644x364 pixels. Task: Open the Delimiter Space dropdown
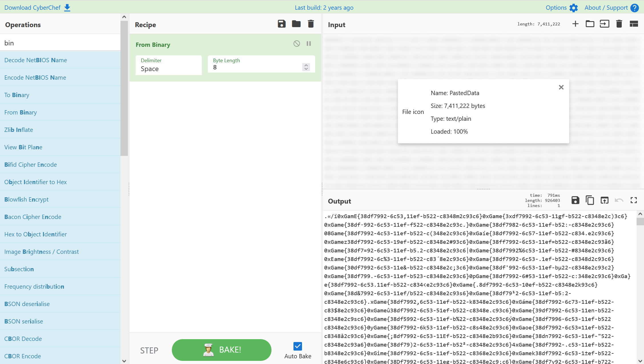pyautogui.click(x=169, y=65)
